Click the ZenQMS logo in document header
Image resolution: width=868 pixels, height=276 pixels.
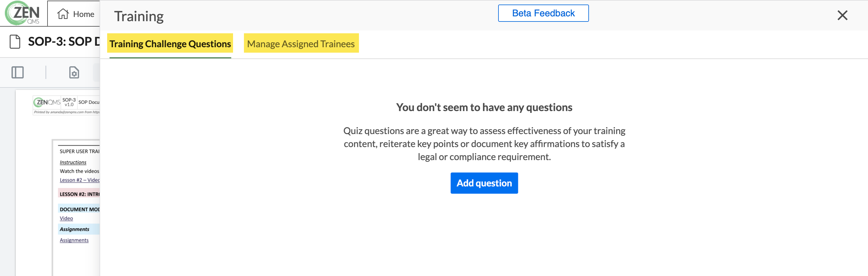47,102
